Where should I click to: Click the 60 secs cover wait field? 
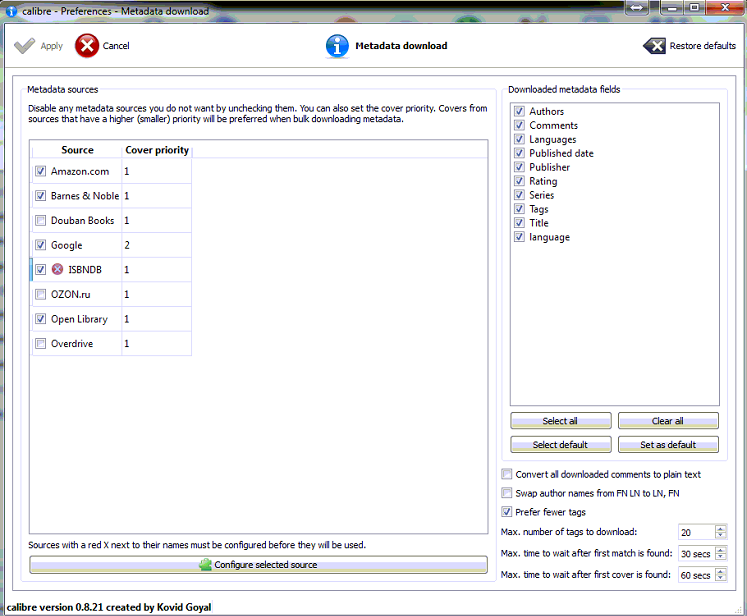tap(697, 575)
